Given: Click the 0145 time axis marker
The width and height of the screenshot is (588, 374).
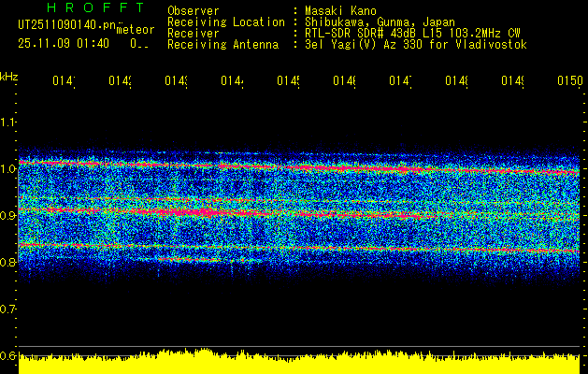Looking at the screenshot, I should pyautogui.click(x=288, y=80).
